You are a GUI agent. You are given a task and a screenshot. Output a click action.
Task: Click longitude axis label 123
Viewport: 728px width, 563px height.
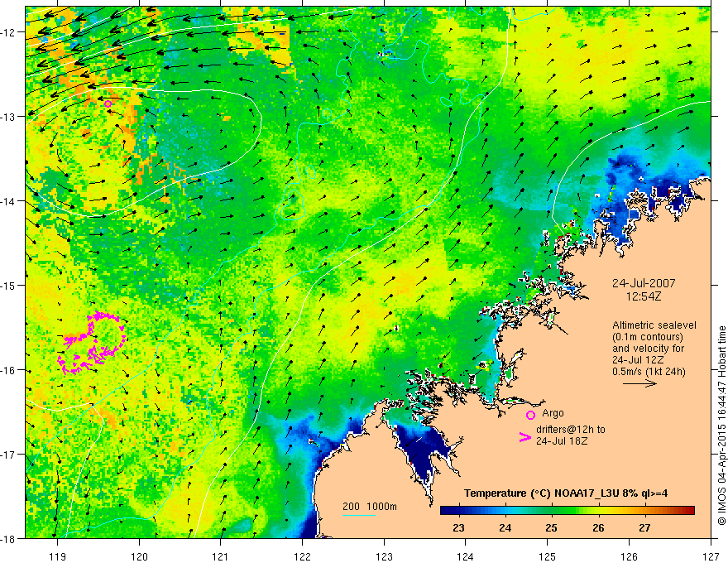coord(384,556)
